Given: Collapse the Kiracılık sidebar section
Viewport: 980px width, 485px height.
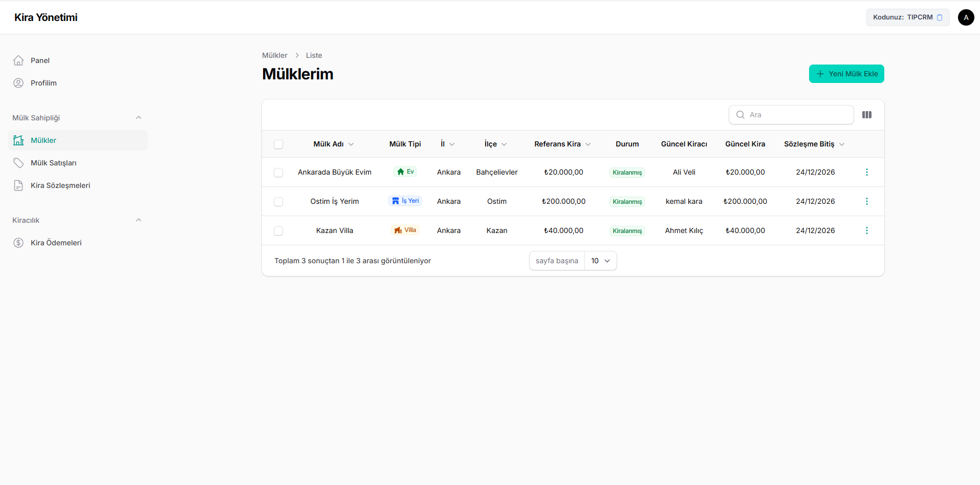Looking at the screenshot, I should (139, 220).
